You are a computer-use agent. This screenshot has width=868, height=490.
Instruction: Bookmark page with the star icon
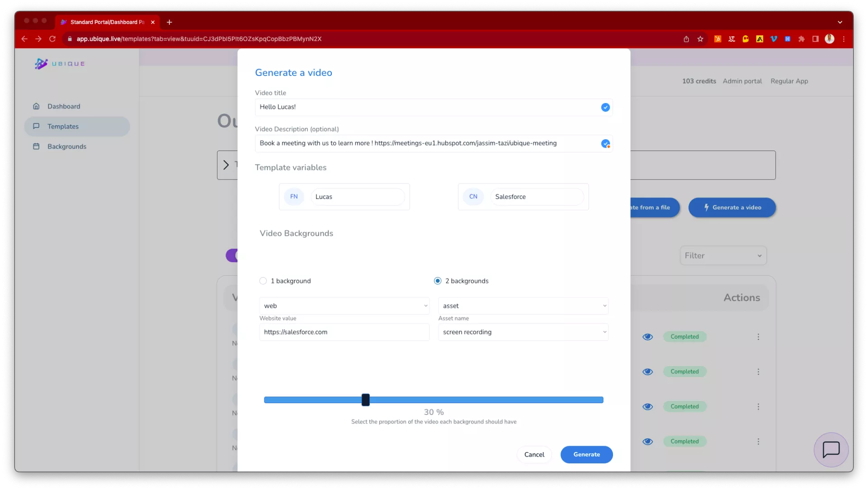[x=700, y=39]
